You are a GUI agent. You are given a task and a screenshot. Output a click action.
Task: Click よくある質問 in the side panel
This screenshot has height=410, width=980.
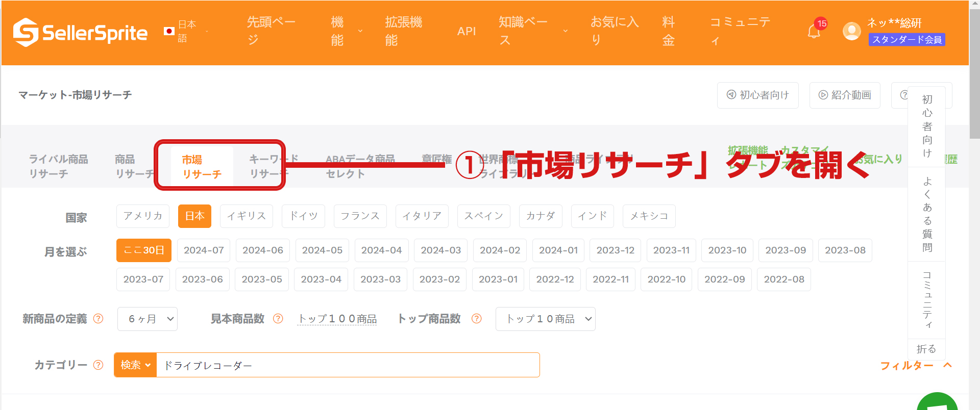click(927, 214)
